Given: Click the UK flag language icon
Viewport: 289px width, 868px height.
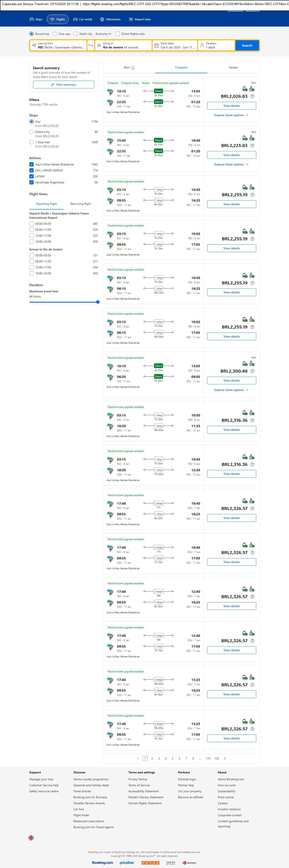Looking at the screenshot, I should 31,837.
